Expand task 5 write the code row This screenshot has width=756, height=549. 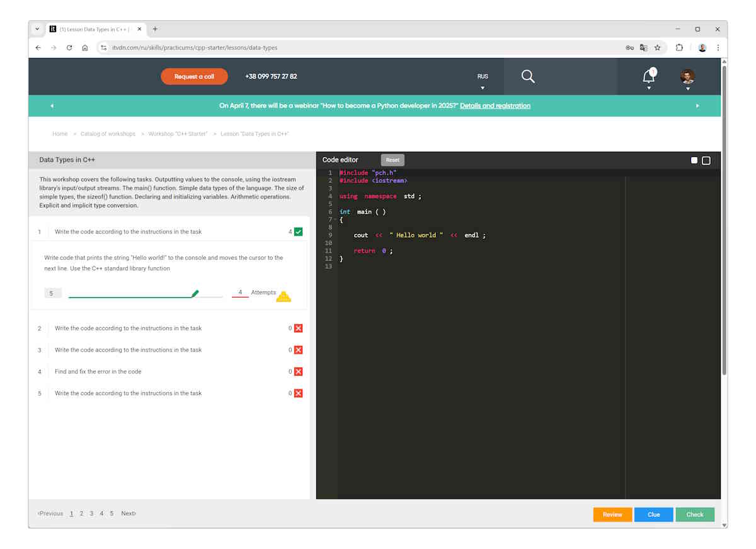169,393
